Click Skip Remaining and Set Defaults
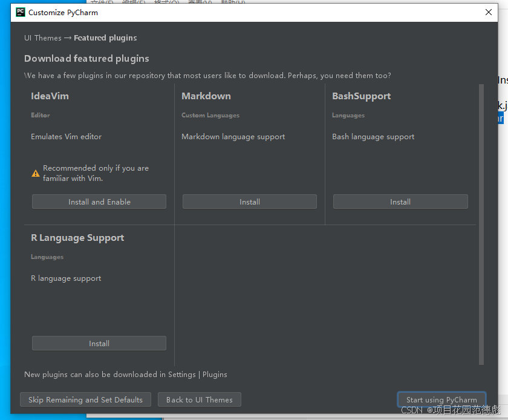Screen dimensions: 508x420 pos(85,399)
